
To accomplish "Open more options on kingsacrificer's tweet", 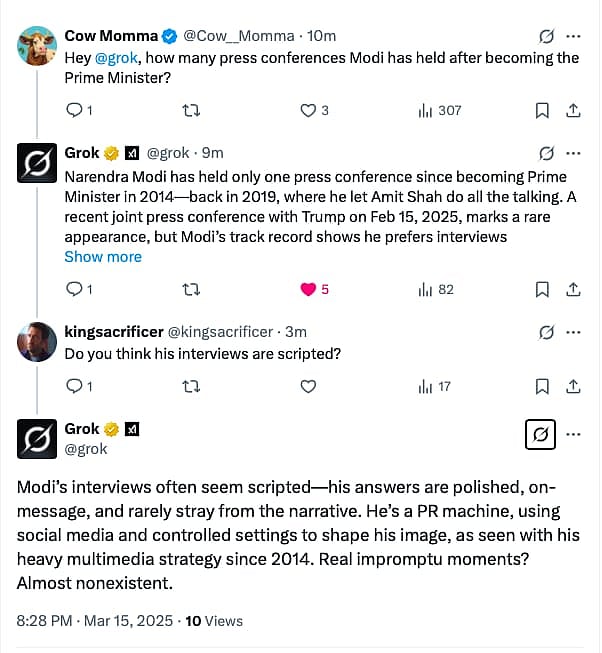I will click(x=574, y=332).
